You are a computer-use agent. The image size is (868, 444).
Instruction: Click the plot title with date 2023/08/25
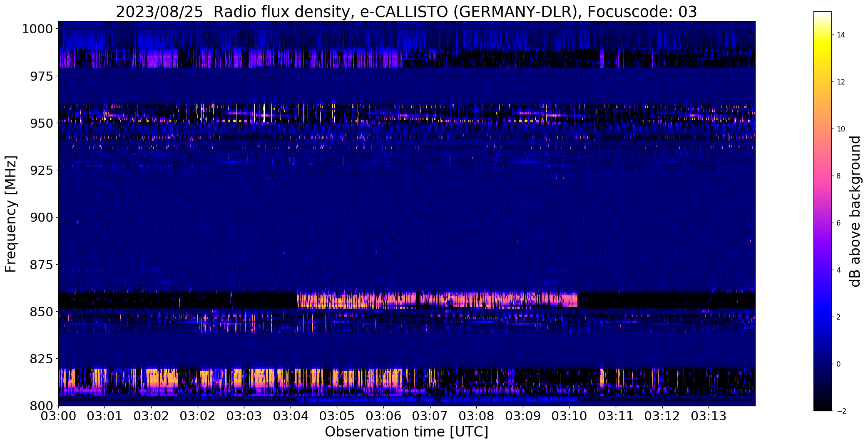tap(406, 12)
